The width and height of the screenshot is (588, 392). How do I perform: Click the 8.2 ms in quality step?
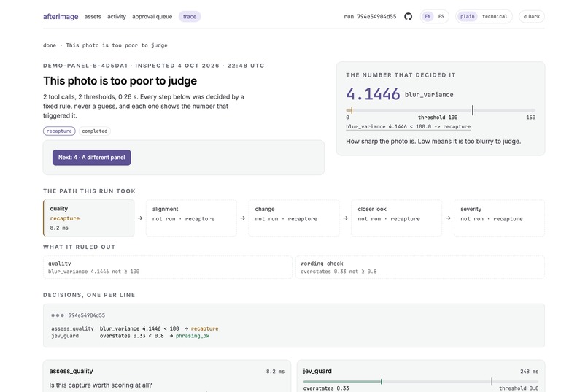pyautogui.click(x=59, y=228)
